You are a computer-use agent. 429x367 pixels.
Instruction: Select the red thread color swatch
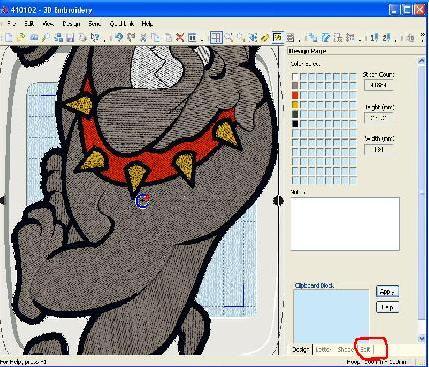point(295,95)
